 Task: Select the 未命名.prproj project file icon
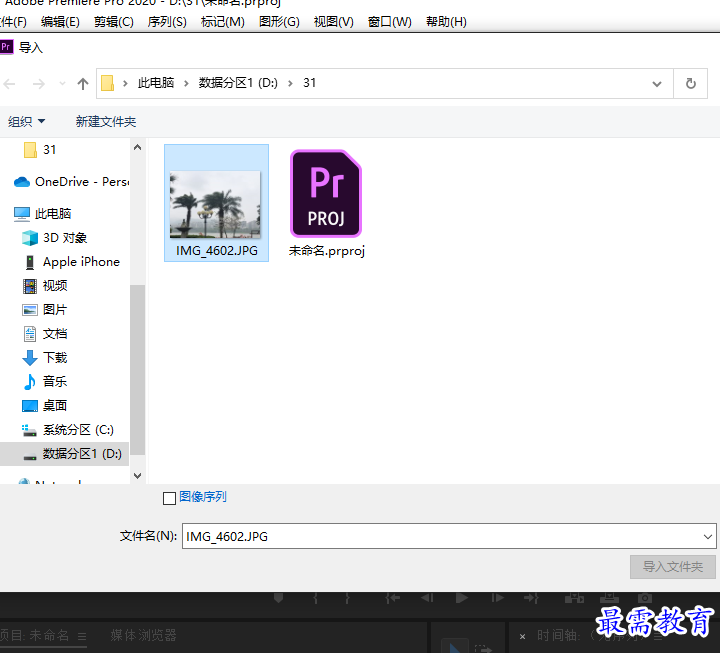pos(326,193)
